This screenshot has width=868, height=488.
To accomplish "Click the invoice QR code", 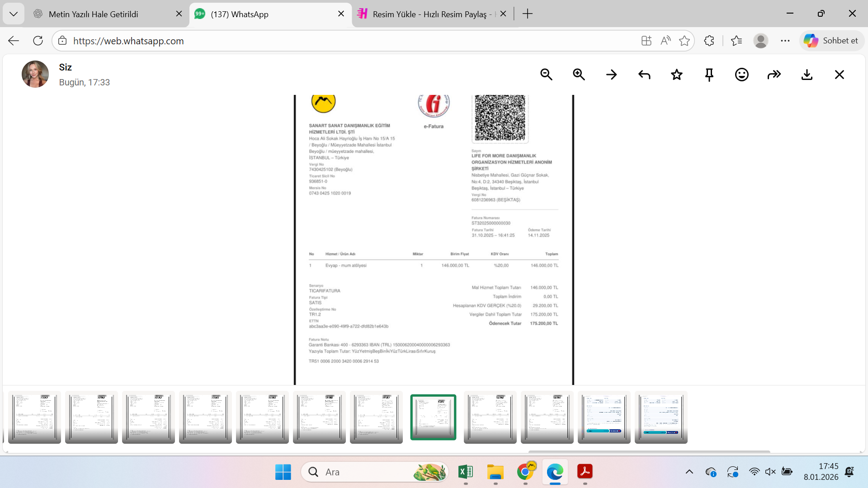I will [500, 118].
